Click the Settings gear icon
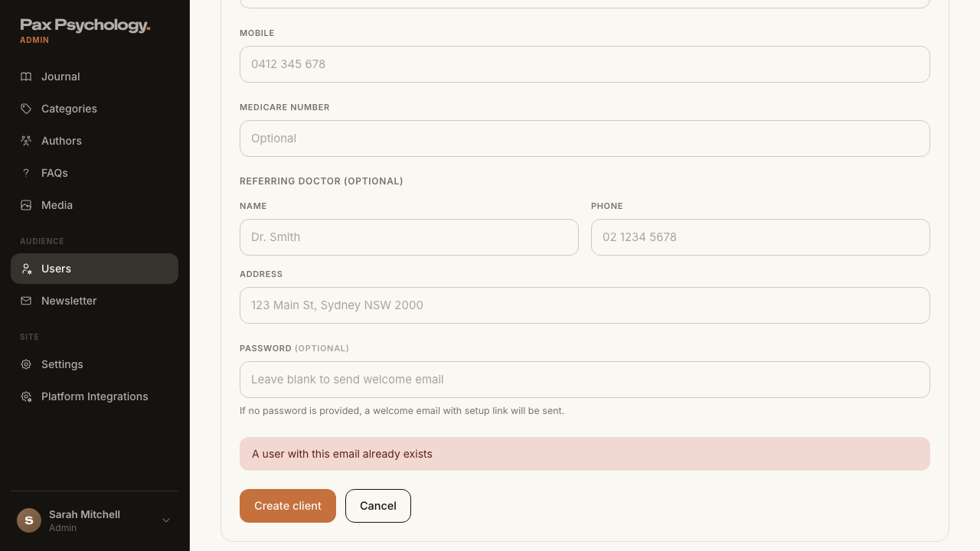Image resolution: width=980 pixels, height=551 pixels. pos(26,364)
